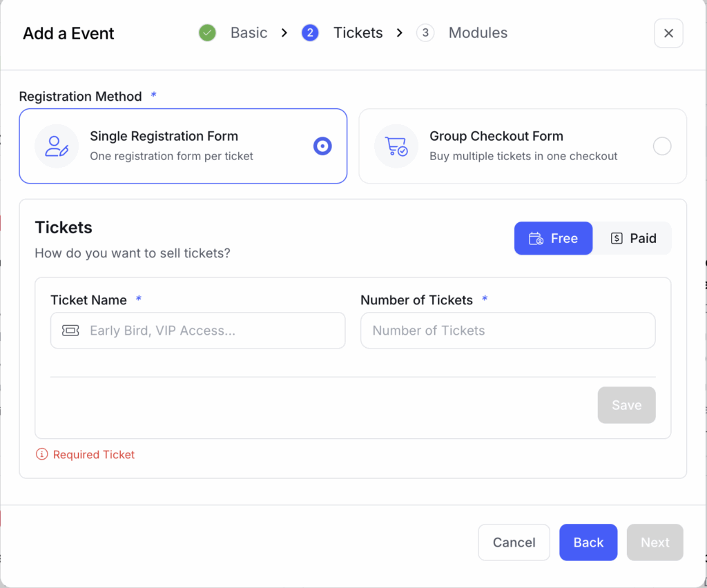Click the shopping cart icon for Group Checkout
The image size is (707, 588).
click(x=396, y=146)
